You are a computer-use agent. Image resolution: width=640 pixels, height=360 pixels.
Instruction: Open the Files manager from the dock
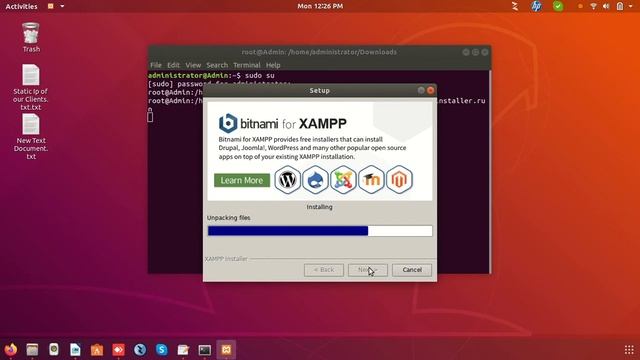click(x=32, y=350)
